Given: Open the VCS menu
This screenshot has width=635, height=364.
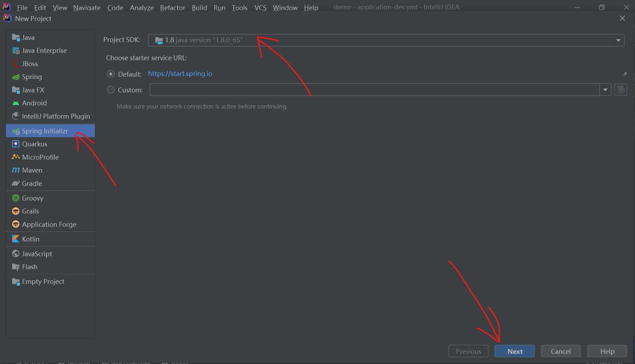Looking at the screenshot, I should [x=260, y=7].
